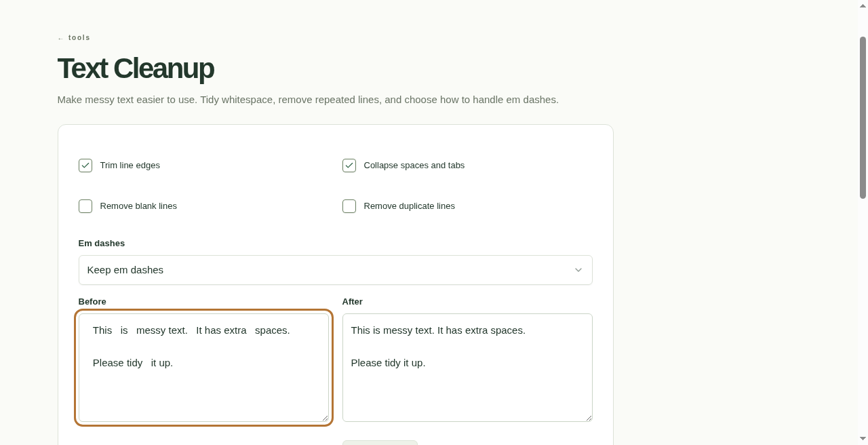Click the "Text Cleanup" heading

click(x=136, y=69)
